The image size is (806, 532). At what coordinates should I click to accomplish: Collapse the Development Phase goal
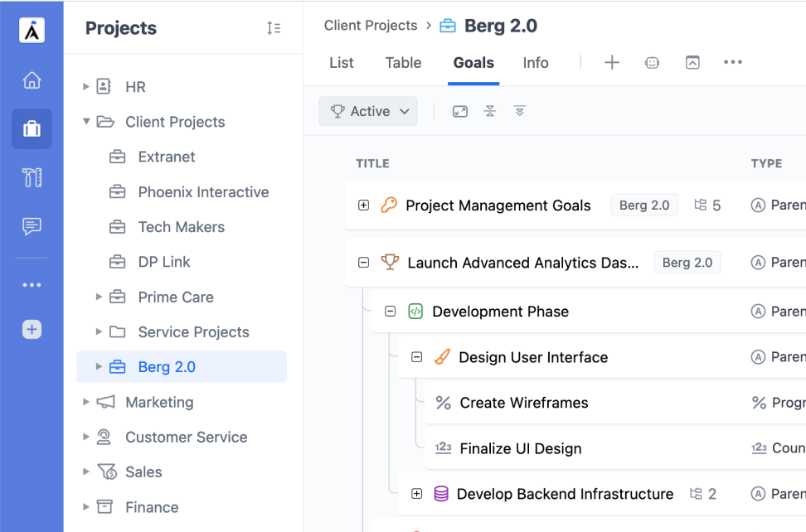[391, 312]
